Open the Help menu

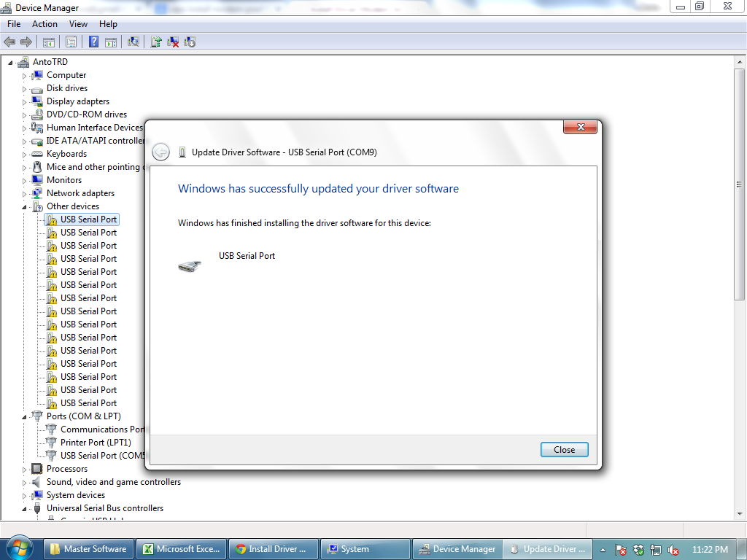(108, 24)
